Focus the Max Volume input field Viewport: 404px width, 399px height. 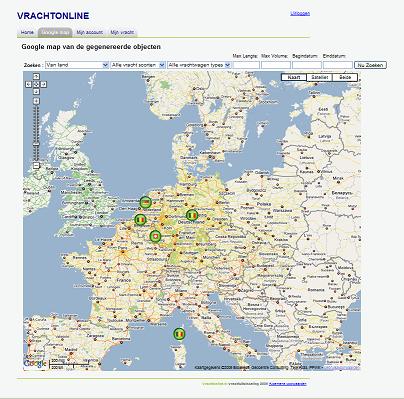[276, 65]
